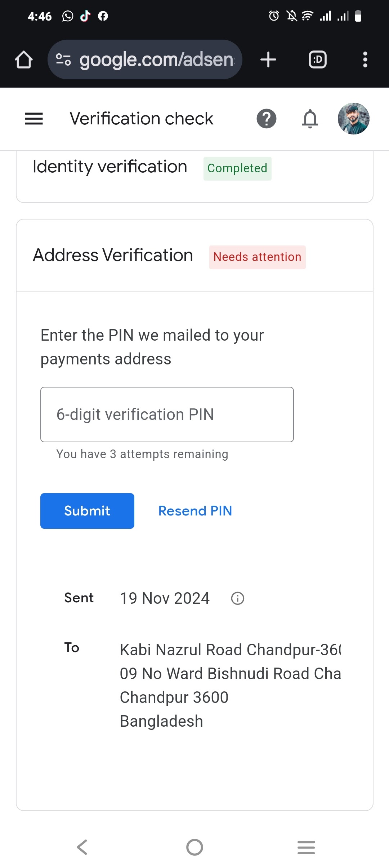This screenshot has width=389, height=868.
Task: Tap the info icon next to the sent date
Action: pos(237,598)
